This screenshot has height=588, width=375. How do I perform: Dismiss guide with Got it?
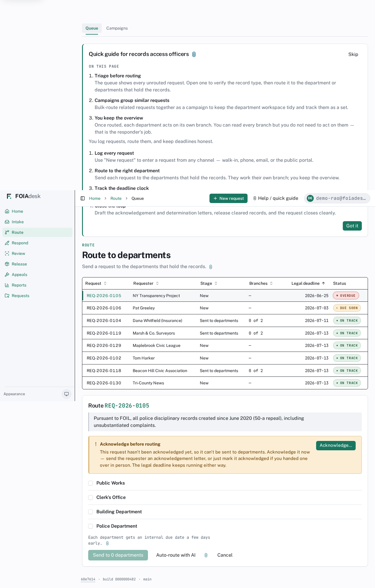point(352,226)
